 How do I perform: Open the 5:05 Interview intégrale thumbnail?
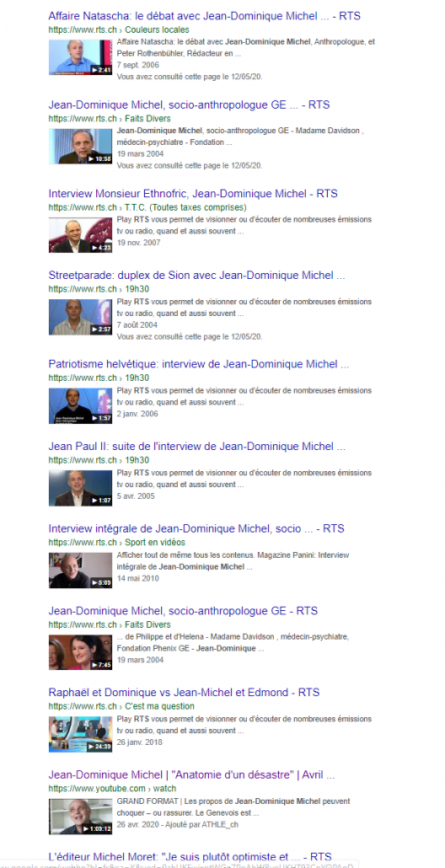[80, 571]
